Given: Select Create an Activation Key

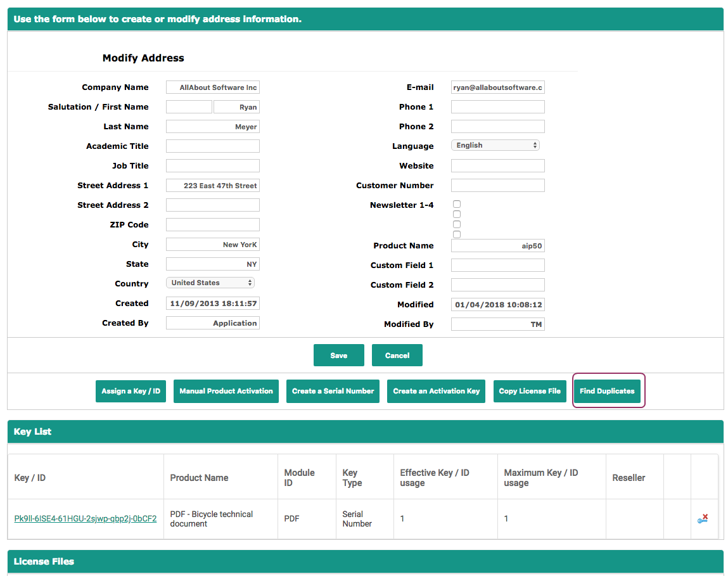Looking at the screenshot, I should point(437,391).
